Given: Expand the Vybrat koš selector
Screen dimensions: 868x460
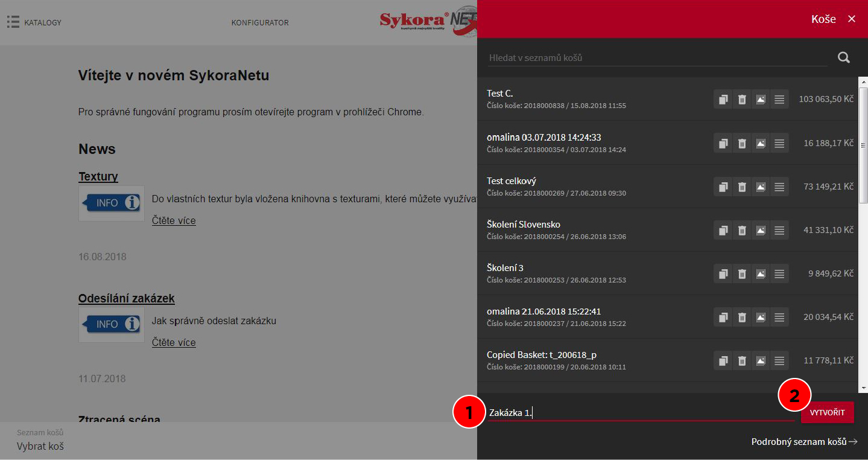Looking at the screenshot, I should [40, 446].
